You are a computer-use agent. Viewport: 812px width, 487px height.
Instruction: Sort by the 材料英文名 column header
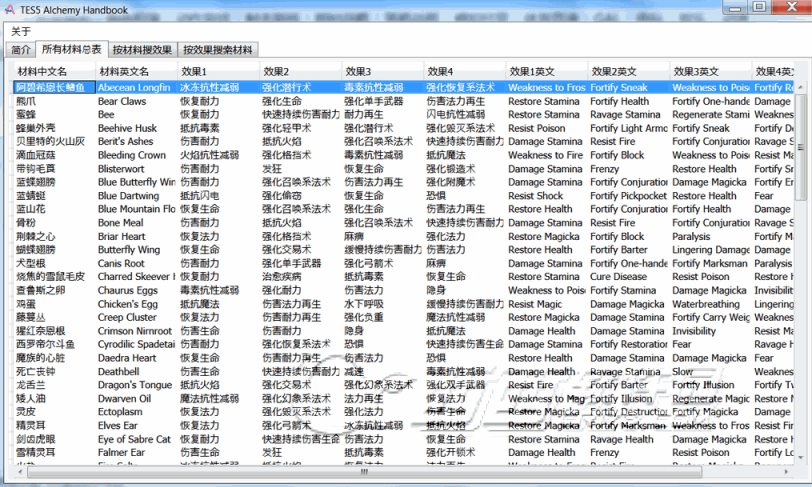[124, 72]
